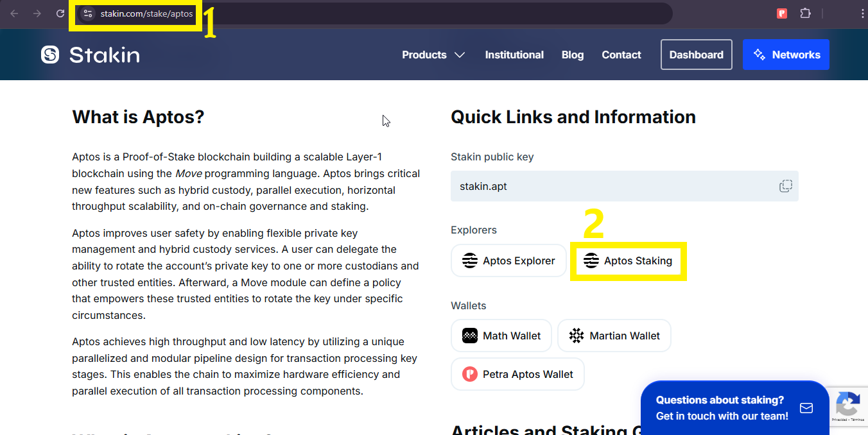
Task: Open the Contact page
Action: coord(621,55)
